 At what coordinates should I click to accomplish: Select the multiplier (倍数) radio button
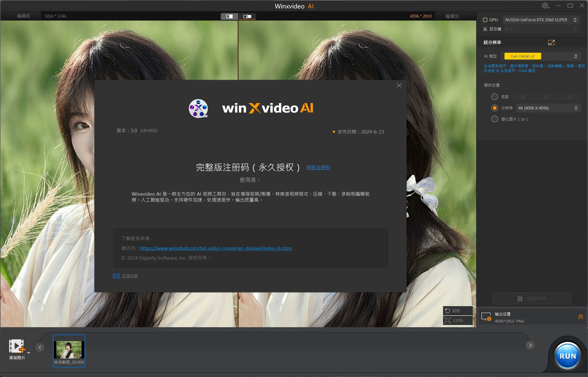click(x=494, y=97)
